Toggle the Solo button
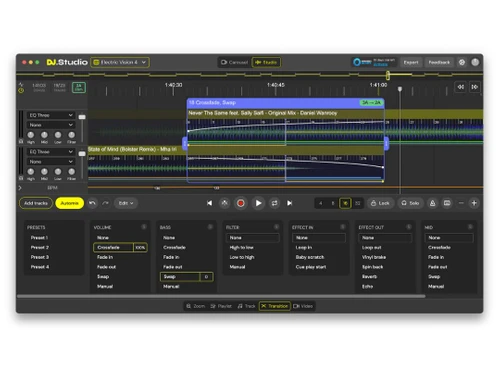The width and height of the screenshot is (500, 375). (x=410, y=203)
